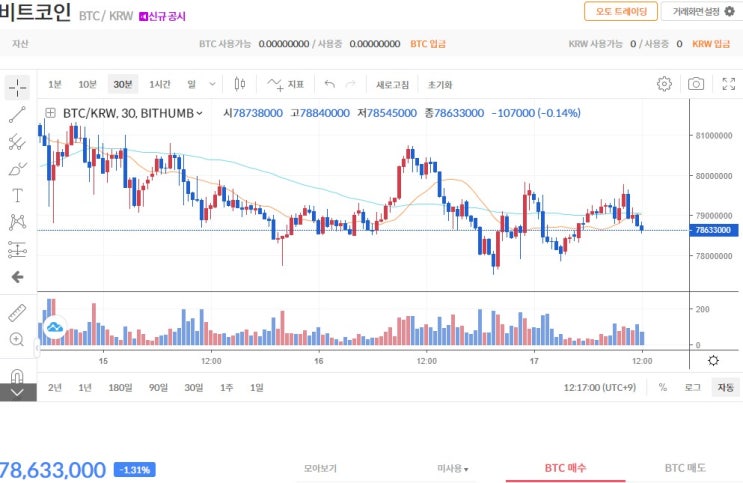Select the trend line drawing tool
This screenshot has width=743, height=483.
click(18, 115)
